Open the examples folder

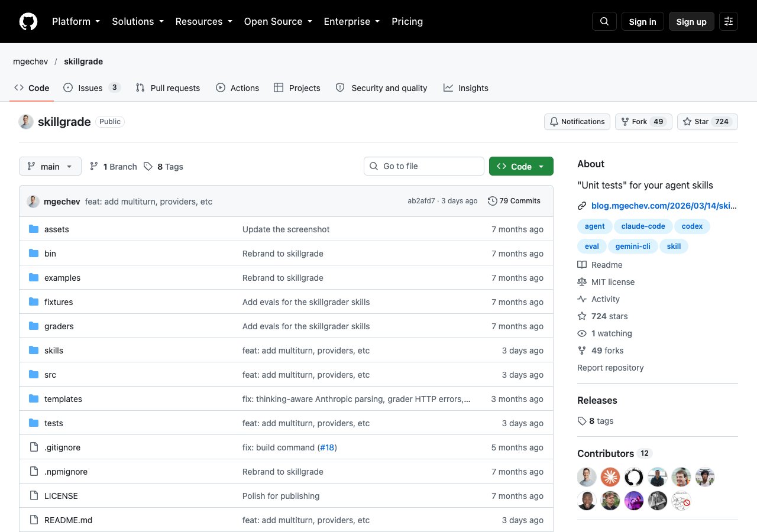point(62,278)
